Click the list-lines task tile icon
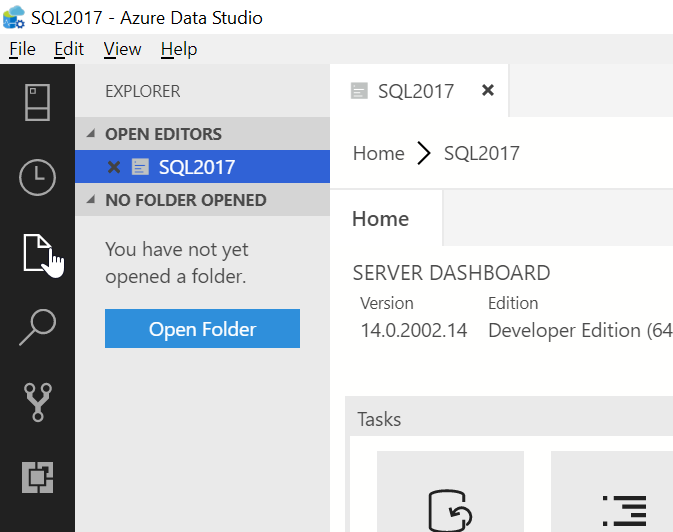The height and width of the screenshot is (532, 673). click(x=624, y=511)
